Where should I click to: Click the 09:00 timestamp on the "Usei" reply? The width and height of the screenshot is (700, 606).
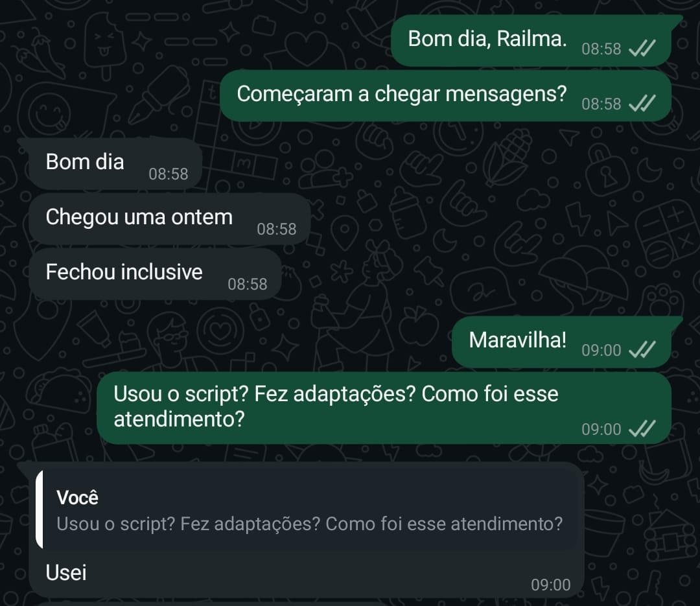click(551, 585)
